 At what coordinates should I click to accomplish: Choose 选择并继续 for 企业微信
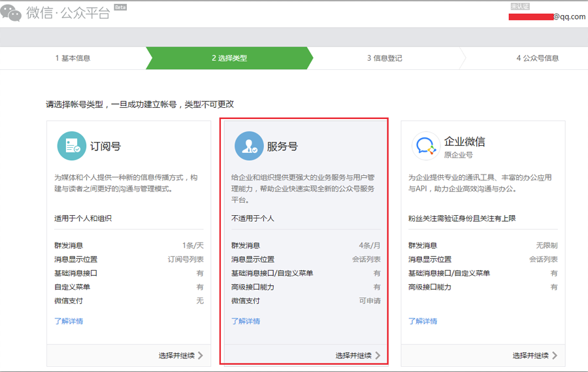point(531,356)
